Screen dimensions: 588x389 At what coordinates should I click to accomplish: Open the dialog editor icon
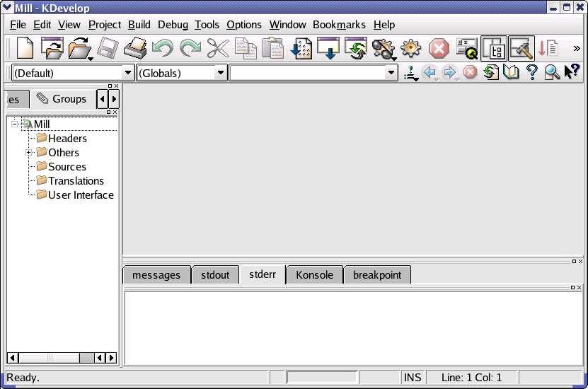[467, 48]
